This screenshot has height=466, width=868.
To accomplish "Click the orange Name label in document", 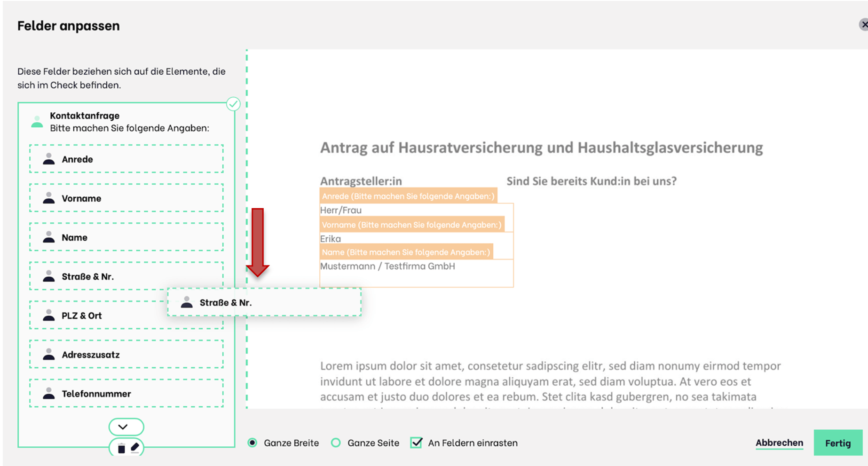I will pos(406,252).
